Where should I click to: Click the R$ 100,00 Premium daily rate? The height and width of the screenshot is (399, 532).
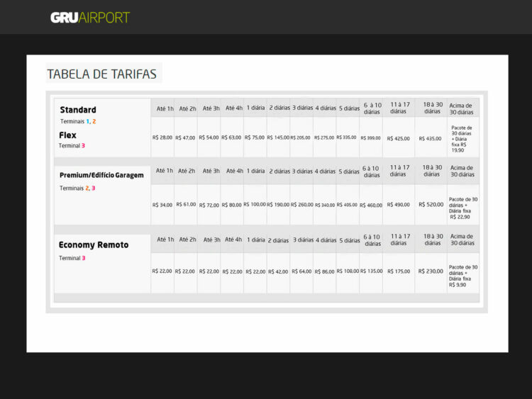click(x=255, y=204)
